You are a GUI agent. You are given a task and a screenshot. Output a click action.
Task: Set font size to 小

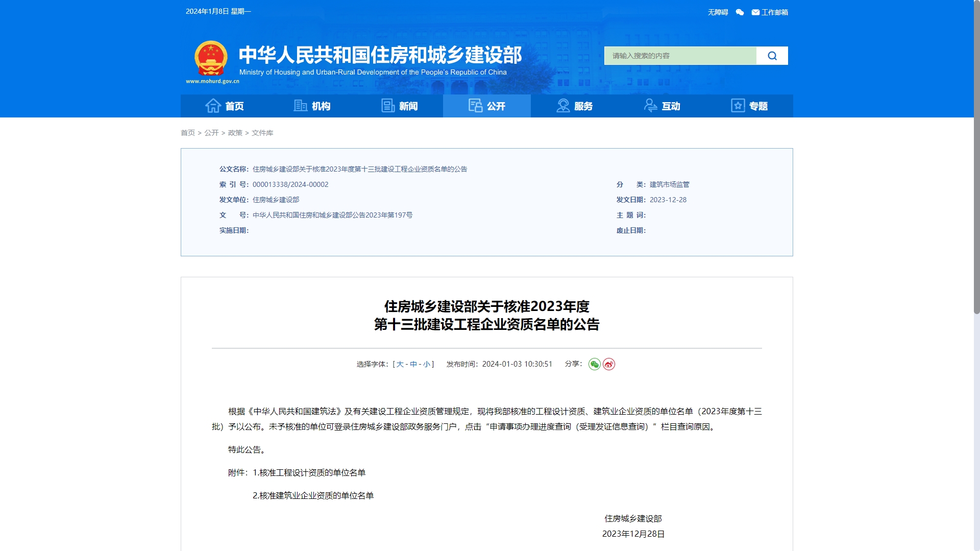(427, 364)
